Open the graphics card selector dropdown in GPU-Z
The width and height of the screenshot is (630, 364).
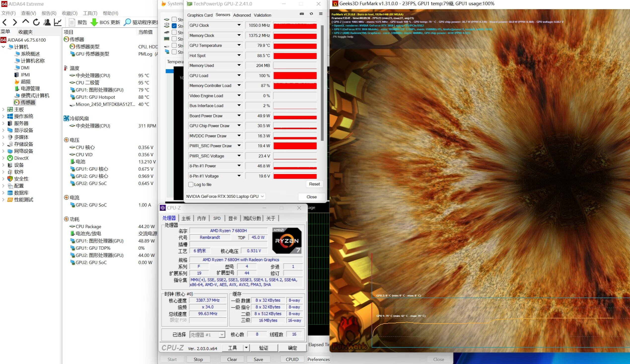pos(261,196)
